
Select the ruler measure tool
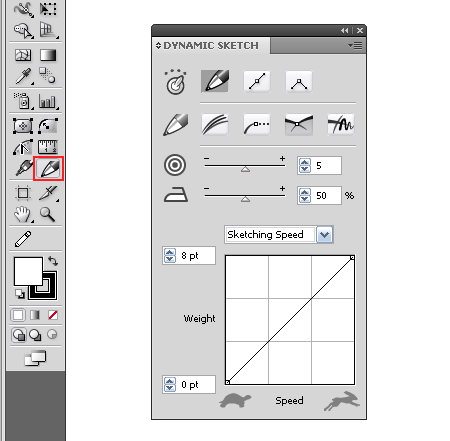[48, 147]
